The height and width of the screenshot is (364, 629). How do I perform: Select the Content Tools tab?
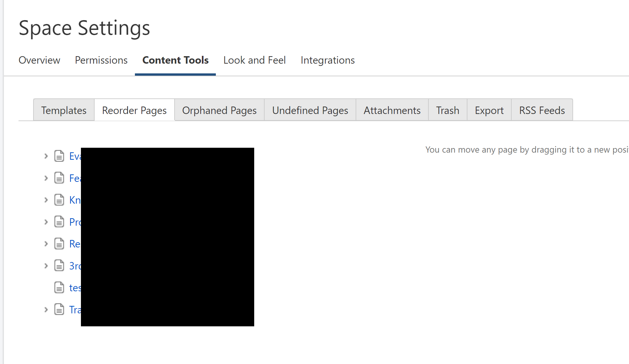tap(175, 60)
